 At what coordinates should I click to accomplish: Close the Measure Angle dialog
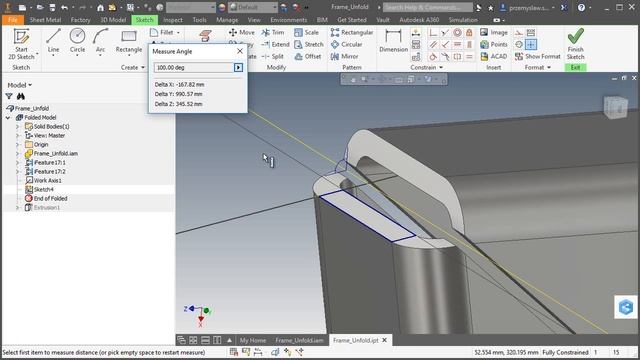tap(240, 51)
